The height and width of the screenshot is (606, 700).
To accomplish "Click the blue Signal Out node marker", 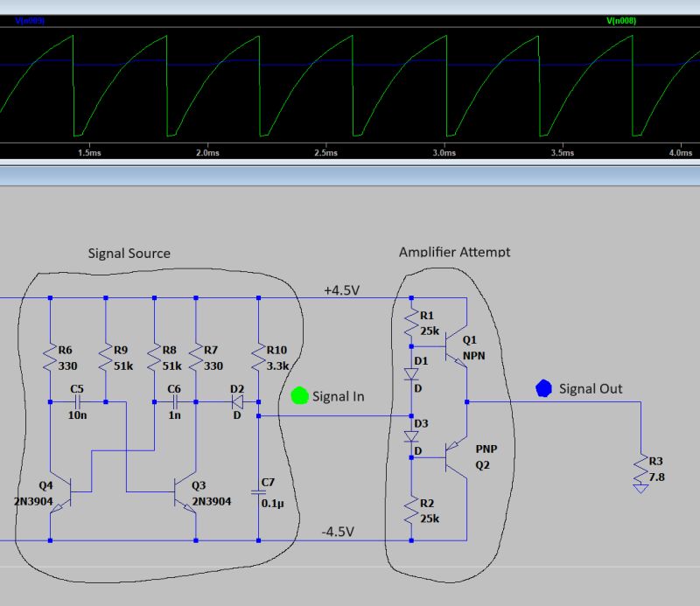I will pos(543,388).
